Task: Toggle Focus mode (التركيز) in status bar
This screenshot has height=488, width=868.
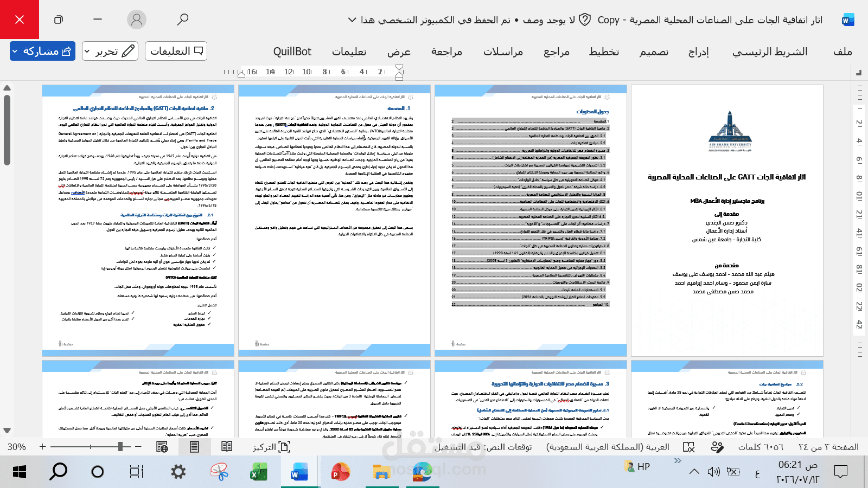Action: [x=271, y=447]
